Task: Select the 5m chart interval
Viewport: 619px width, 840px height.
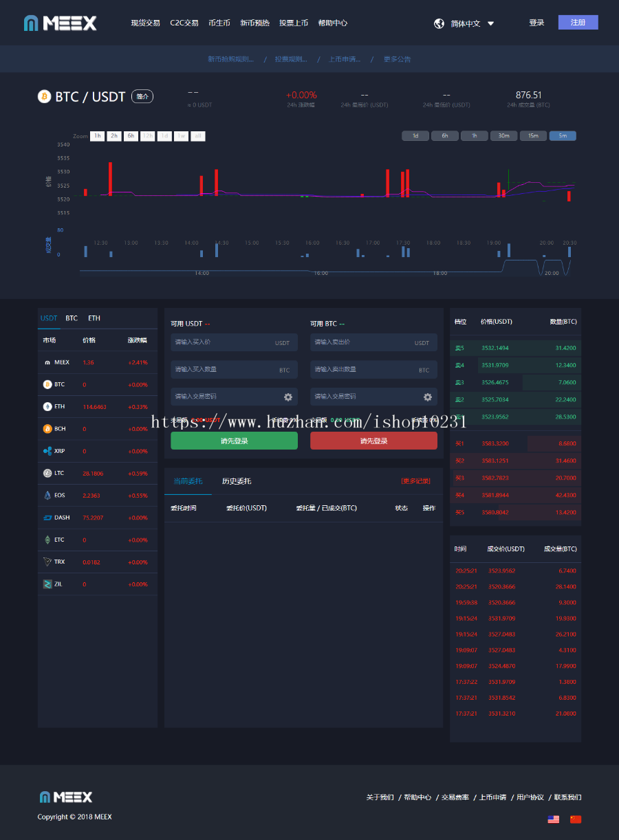Action: (563, 135)
